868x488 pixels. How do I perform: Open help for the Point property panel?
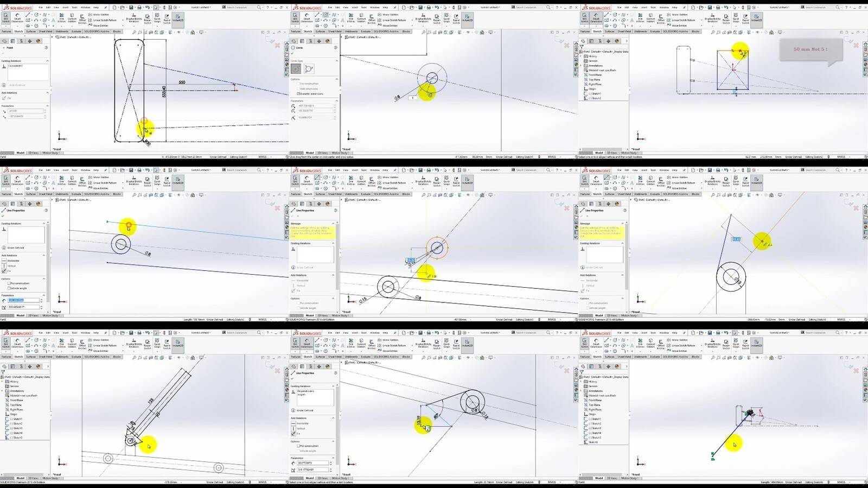(46, 48)
